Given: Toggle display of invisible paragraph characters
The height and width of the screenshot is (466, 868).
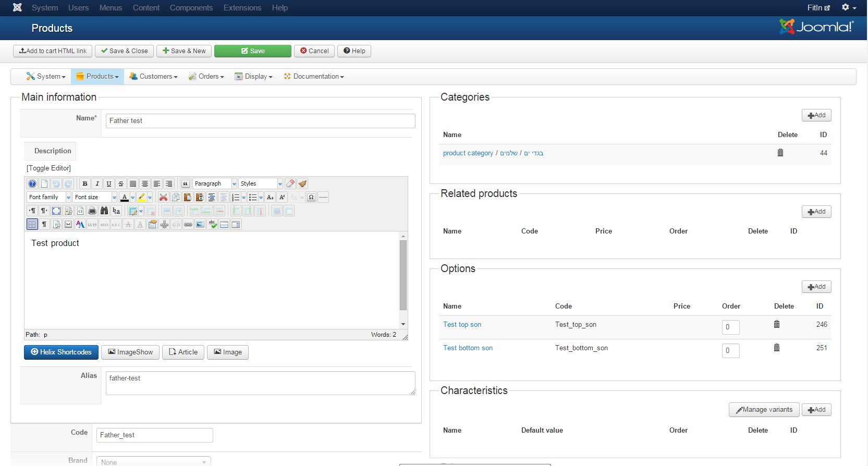Looking at the screenshot, I should (44, 224).
